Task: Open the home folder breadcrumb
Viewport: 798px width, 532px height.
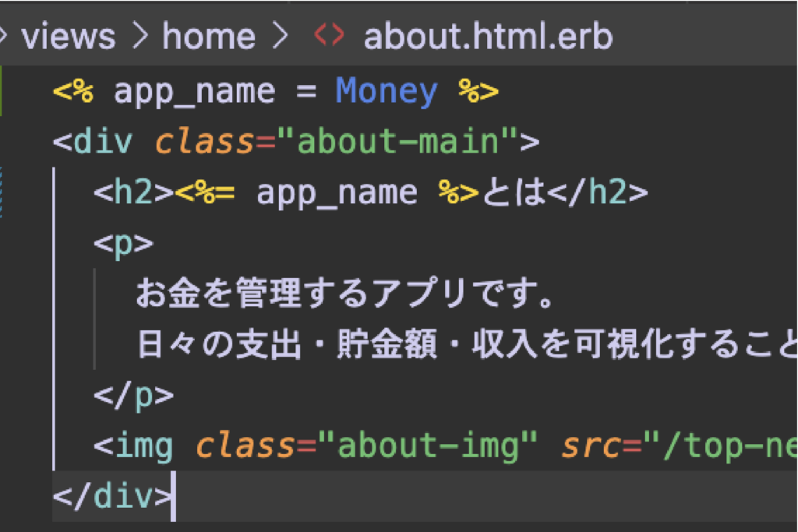Action: [208, 36]
